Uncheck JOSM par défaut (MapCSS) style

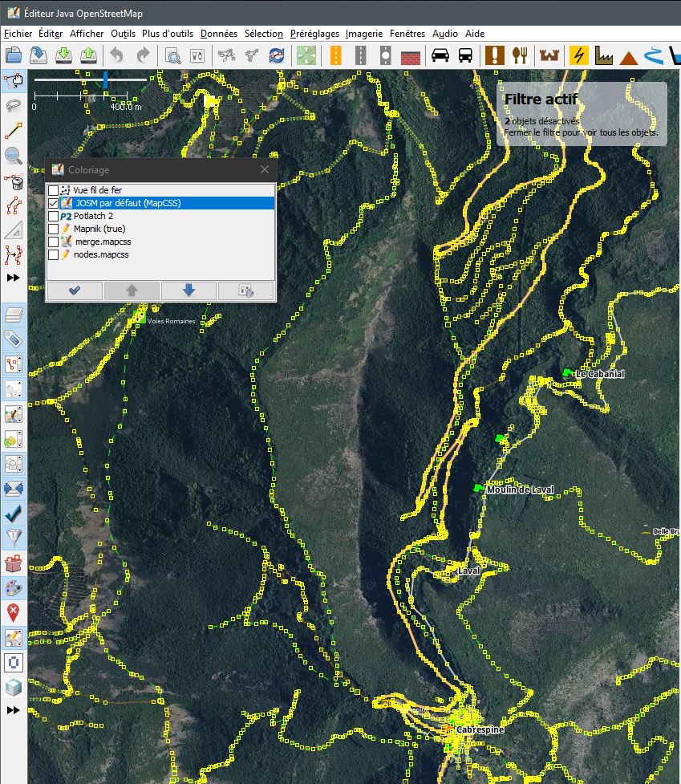pos(54,203)
